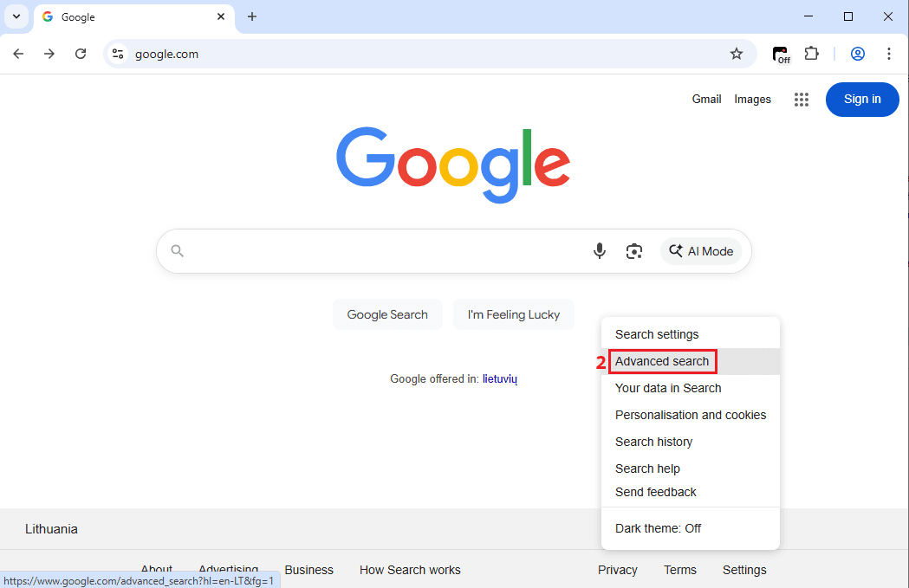View site information icon in address bar
This screenshot has height=588, width=909.
[x=118, y=54]
